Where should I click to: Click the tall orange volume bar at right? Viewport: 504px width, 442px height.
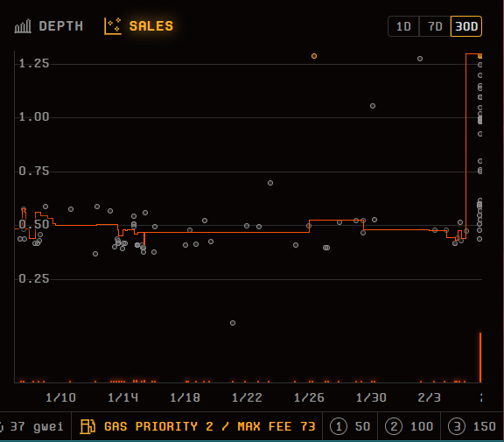pyautogui.click(x=480, y=357)
